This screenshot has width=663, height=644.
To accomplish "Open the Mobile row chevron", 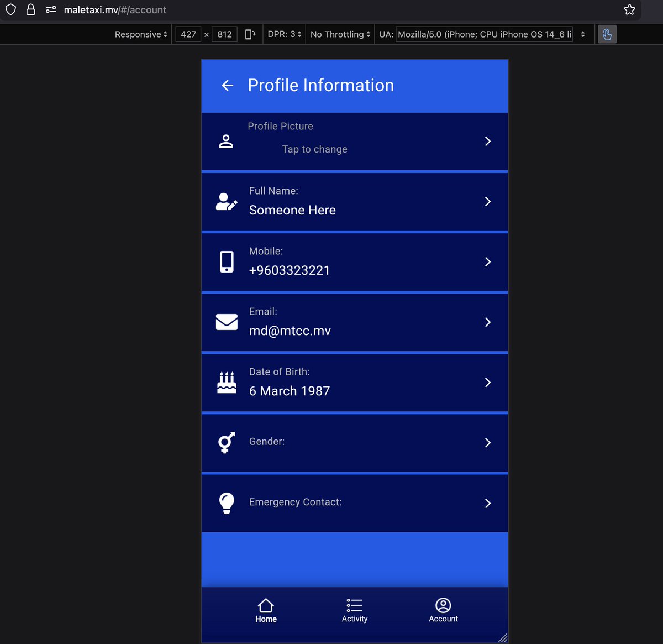I will point(488,262).
